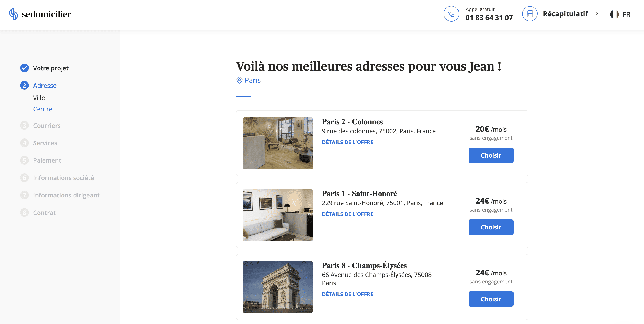Open the FR language selector
The height and width of the screenshot is (324, 644).
pyautogui.click(x=626, y=14)
